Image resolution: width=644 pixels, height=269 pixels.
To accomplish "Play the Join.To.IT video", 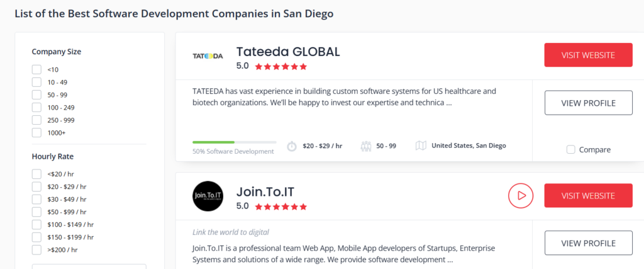I will [x=521, y=196].
